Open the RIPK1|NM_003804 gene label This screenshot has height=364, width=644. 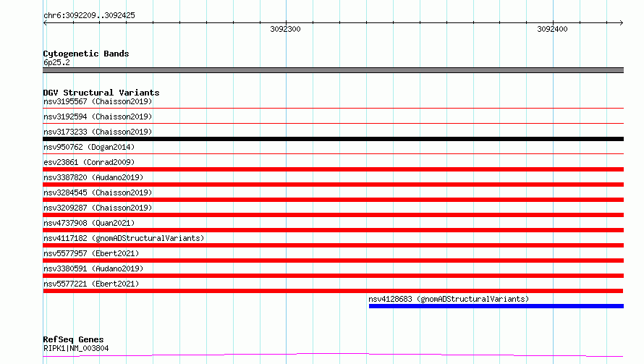pos(76,348)
